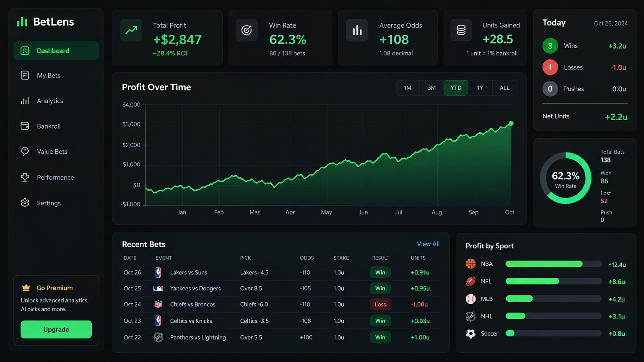The width and height of the screenshot is (644, 362).
Task: Switch chart range to 3M
Action: (431, 88)
